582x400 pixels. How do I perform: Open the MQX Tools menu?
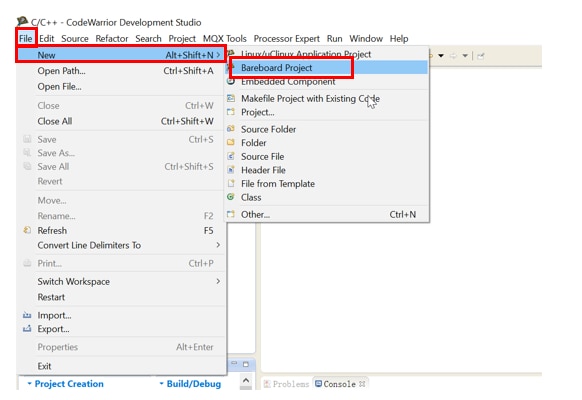tap(225, 39)
